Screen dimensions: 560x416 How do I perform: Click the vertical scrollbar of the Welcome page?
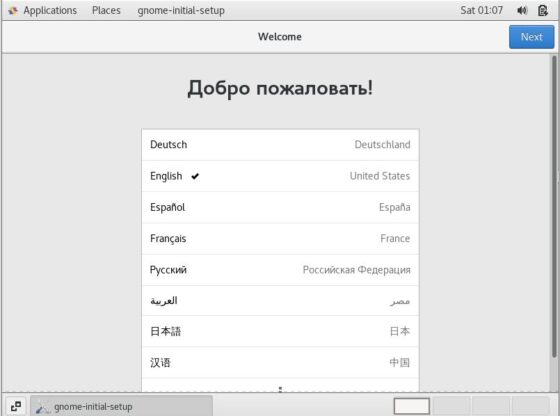[554, 206]
